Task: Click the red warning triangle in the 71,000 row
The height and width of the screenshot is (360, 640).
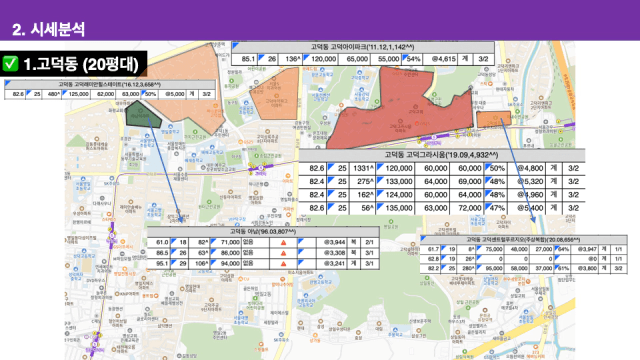Action: click(283, 242)
